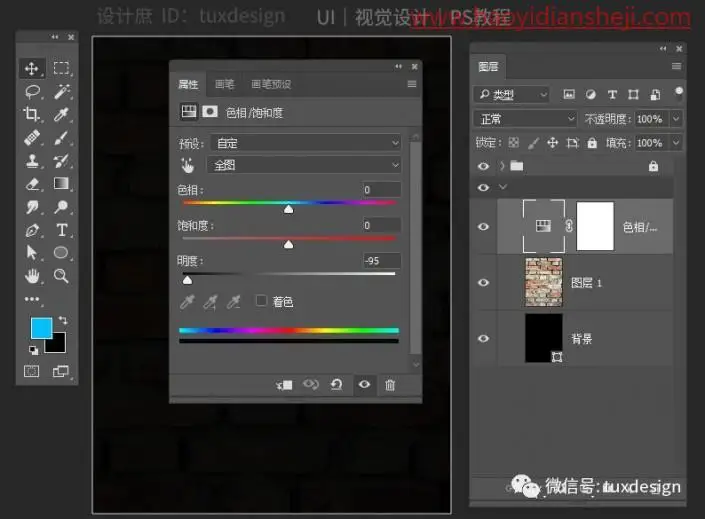Select the Healing Brush tool

point(32,137)
